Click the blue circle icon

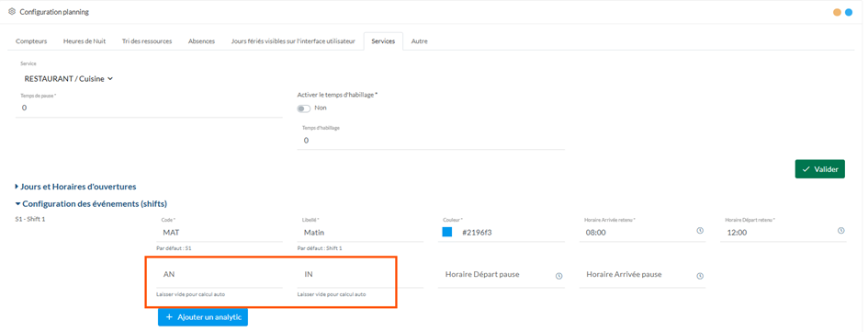click(x=849, y=12)
